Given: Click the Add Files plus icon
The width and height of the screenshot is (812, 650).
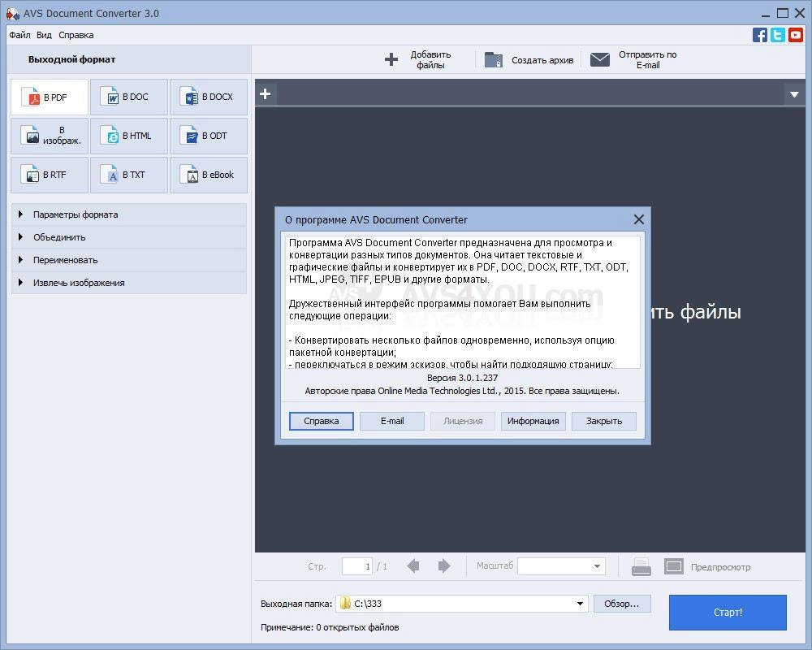Looking at the screenshot, I should [x=391, y=59].
